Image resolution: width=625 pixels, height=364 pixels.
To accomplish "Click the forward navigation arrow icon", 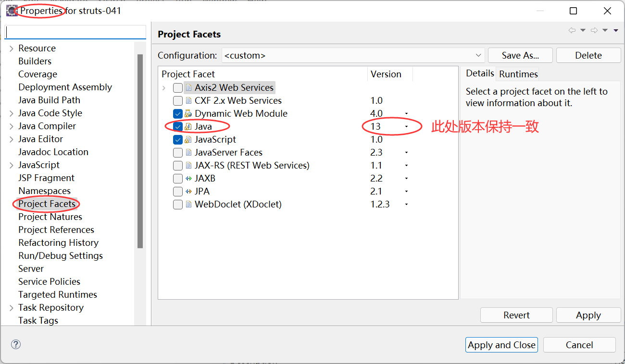I will click(x=594, y=30).
